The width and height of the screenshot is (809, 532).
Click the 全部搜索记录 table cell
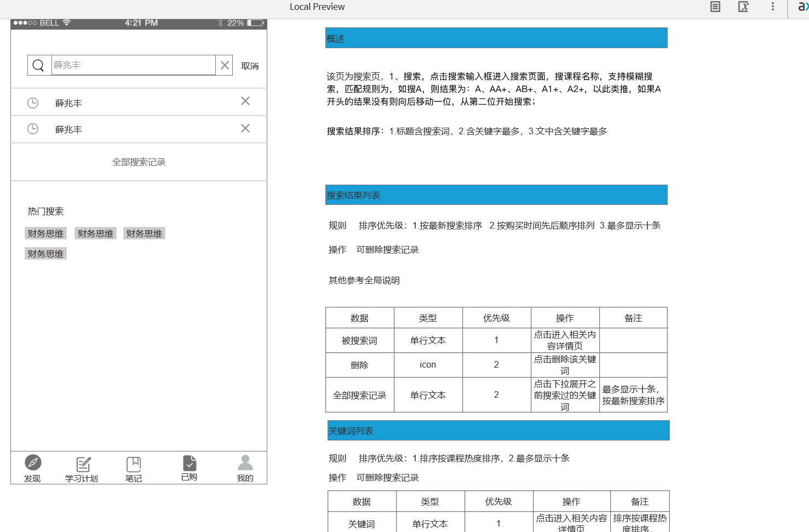pyautogui.click(x=360, y=395)
